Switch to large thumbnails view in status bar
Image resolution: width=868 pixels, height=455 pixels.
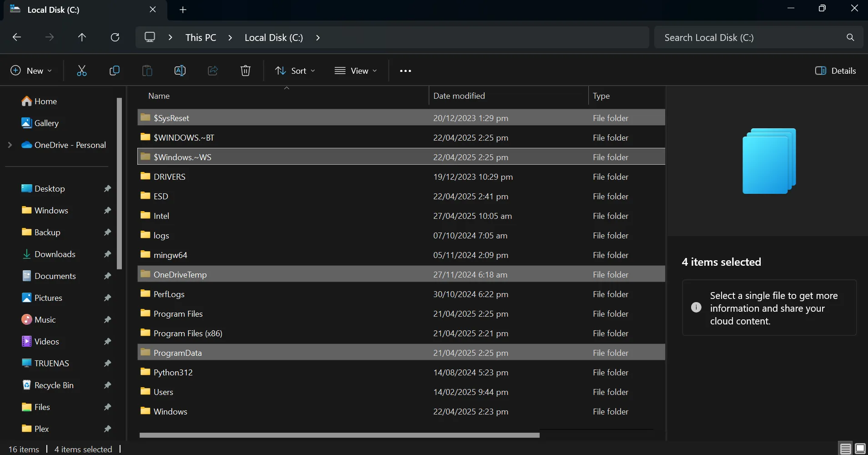tap(860, 448)
